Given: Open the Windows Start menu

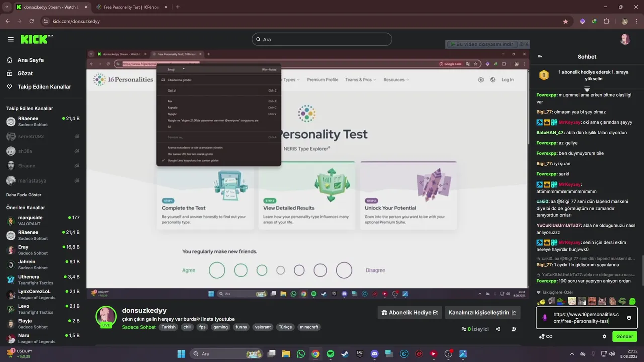Looking at the screenshot, I should [x=181, y=354].
